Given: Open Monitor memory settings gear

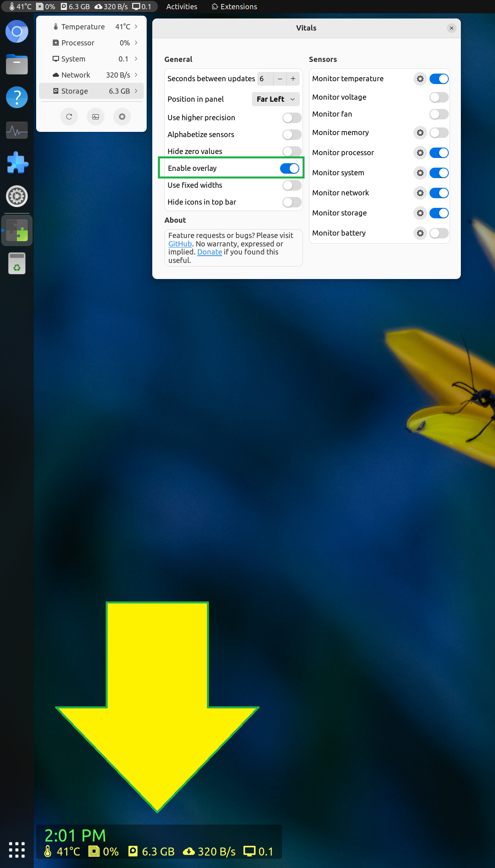Looking at the screenshot, I should pyautogui.click(x=420, y=133).
